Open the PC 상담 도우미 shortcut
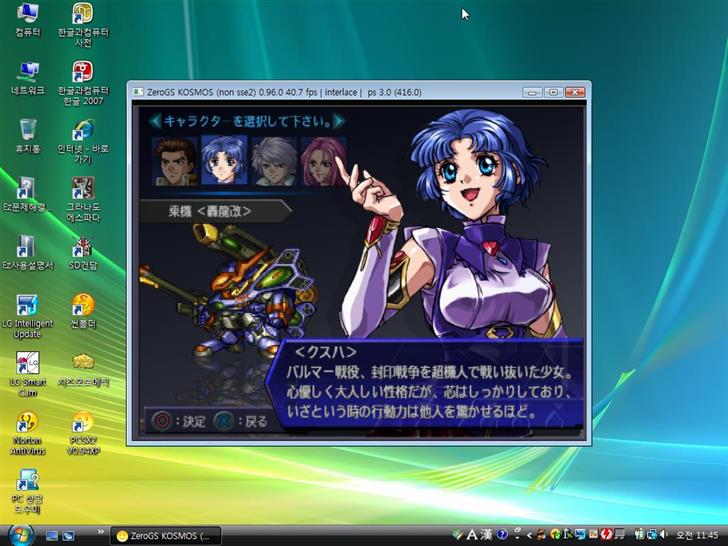 click(x=27, y=492)
